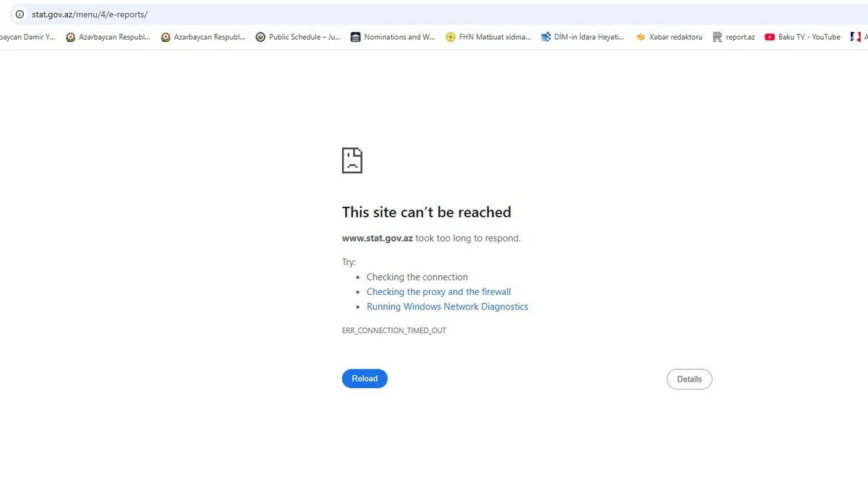Click the sad page error icon
The height and width of the screenshot is (498, 868).
click(x=352, y=160)
